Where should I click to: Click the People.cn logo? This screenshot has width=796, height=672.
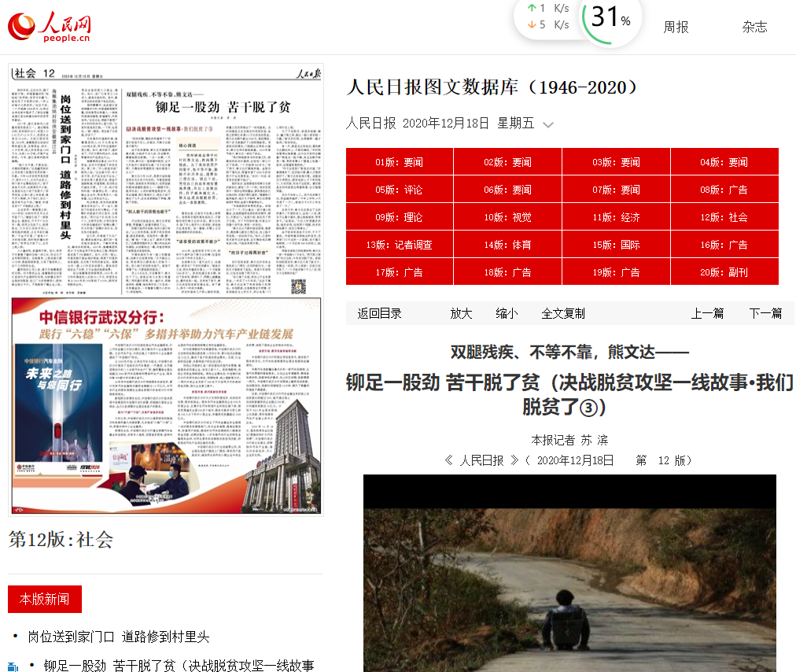[50, 27]
